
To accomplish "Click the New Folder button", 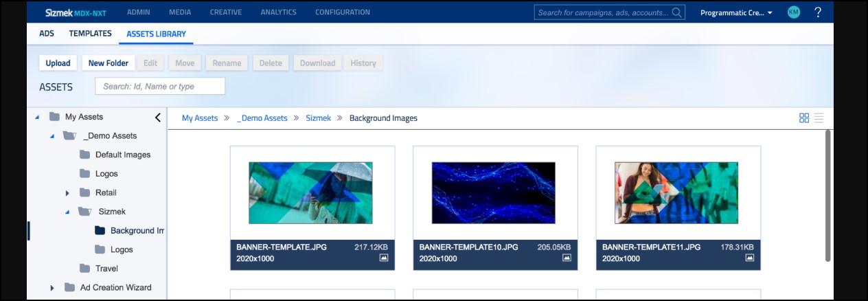I will pos(108,63).
